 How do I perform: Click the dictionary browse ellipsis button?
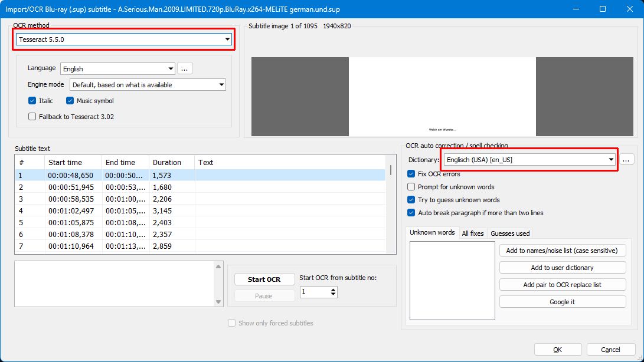pyautogui.click(x=626, y=159)
